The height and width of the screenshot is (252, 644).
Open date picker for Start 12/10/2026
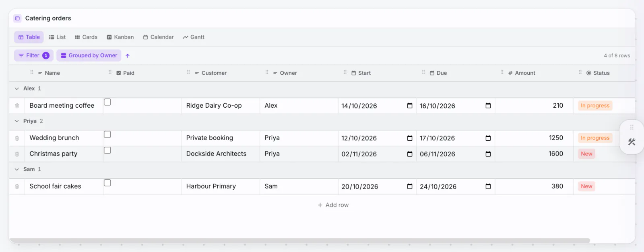coord(410,138)
